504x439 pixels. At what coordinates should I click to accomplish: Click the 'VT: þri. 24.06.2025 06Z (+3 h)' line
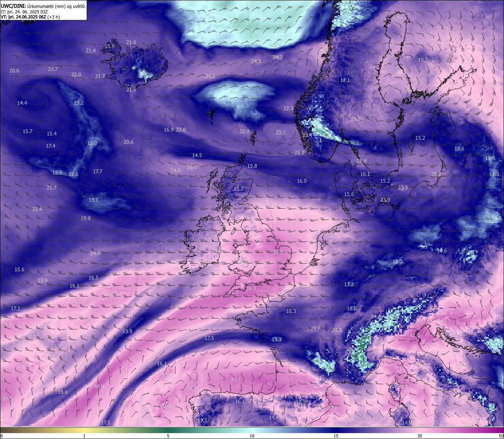[x=30, y=17]
